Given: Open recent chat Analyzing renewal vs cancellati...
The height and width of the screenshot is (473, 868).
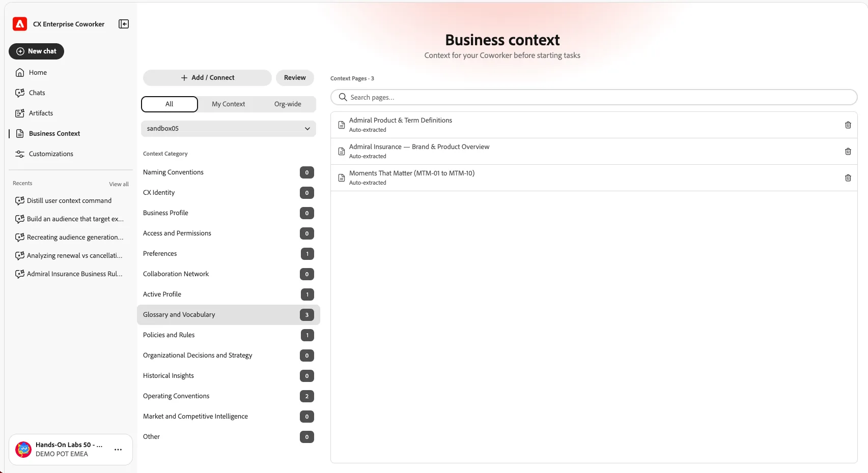Looking at the screenshot, I should click(69, 256).
